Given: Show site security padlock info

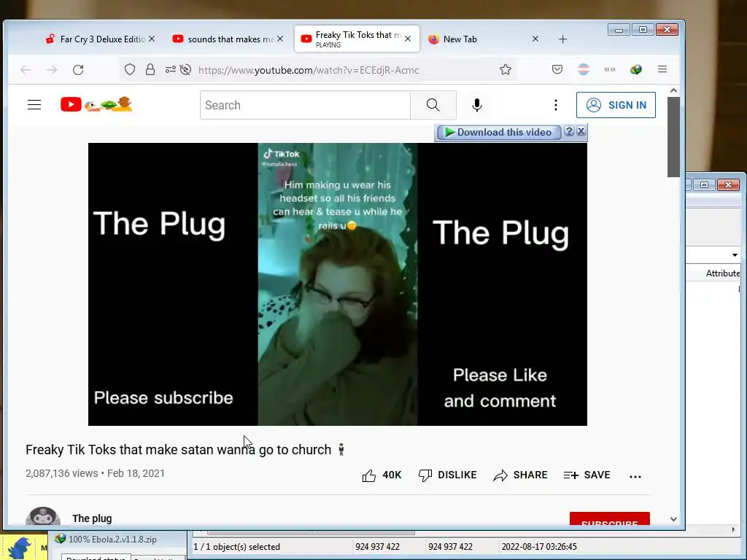Looking at the screenshot, I should tap(150, 70).
